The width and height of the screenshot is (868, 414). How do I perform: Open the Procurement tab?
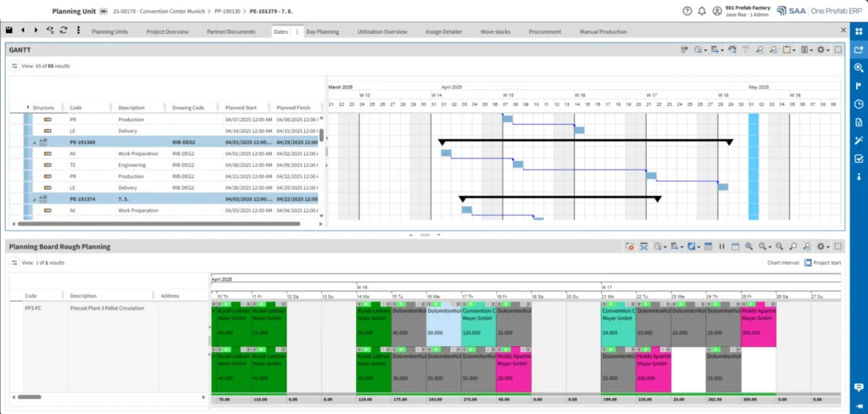click(x=545, y=31)
